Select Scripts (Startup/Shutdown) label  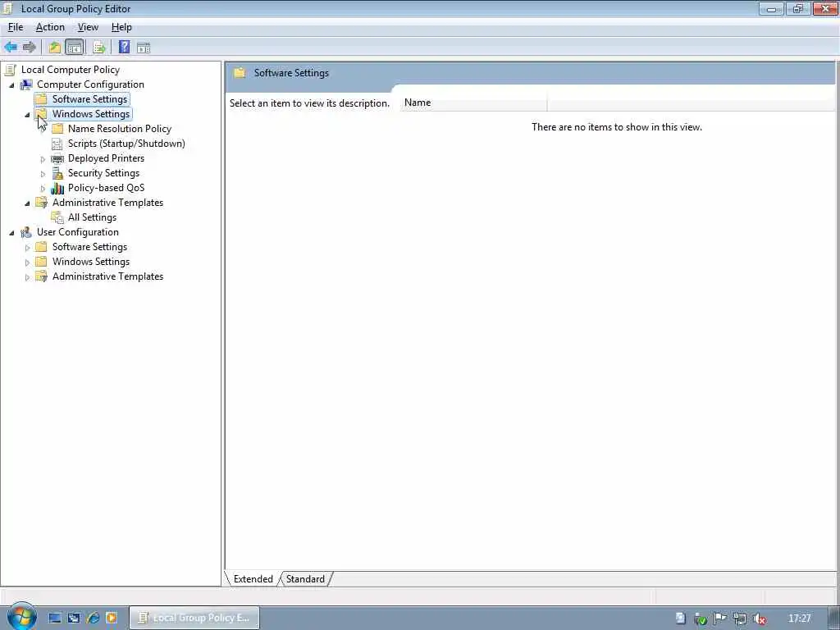(126, 144)
